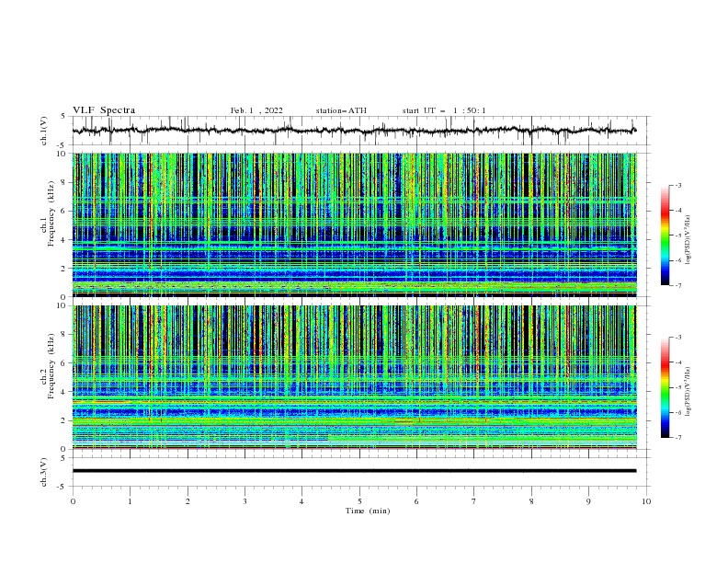The height and width of the screenshot is (563, 728).
Task: Click time axis tick label "8"
Action: point(531,501)
